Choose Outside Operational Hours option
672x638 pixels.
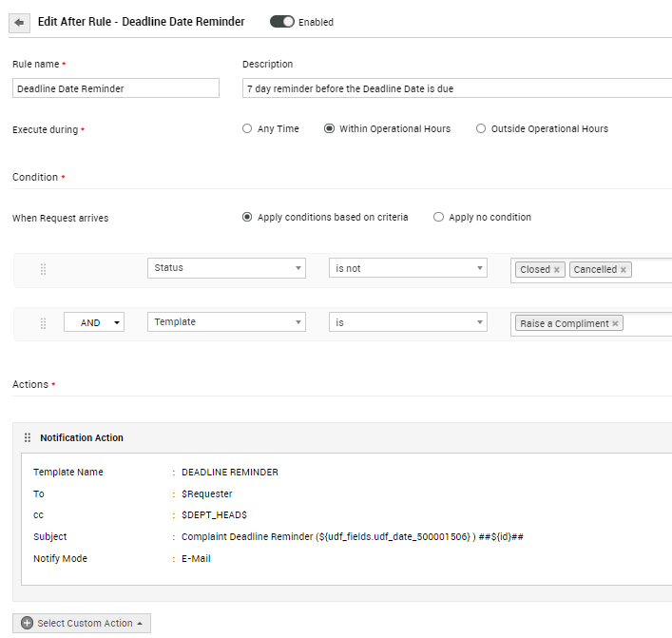point(481,128)
